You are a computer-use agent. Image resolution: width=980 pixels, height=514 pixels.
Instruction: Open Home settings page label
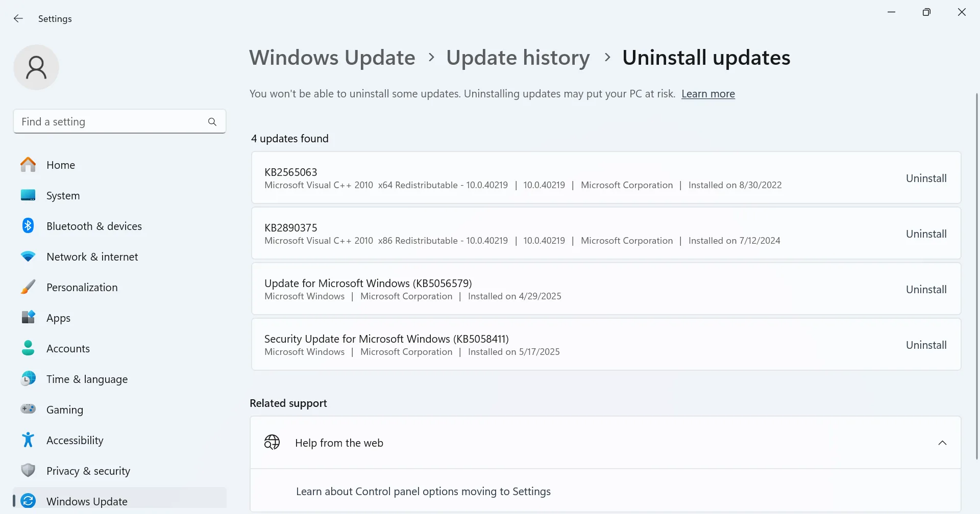[61, 165]
